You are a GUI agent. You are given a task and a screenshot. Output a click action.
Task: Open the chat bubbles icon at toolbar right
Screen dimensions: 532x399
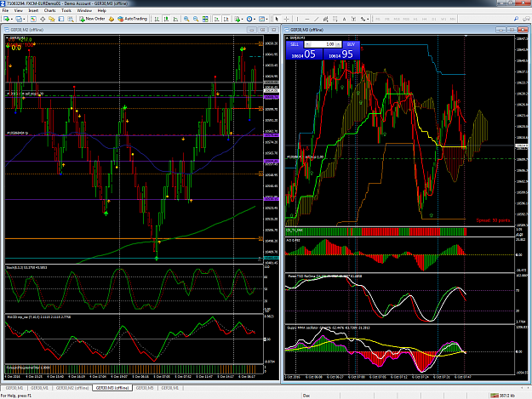click(526, 19)
